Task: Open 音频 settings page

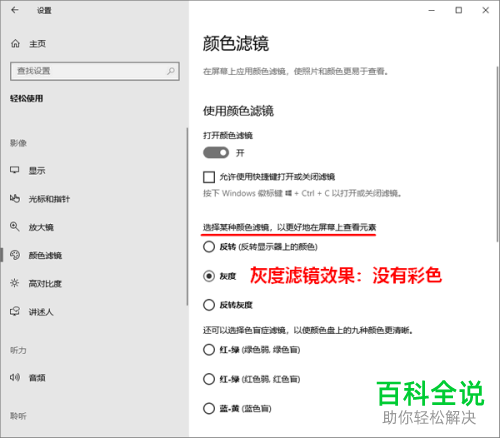Action: coord(37,378)
